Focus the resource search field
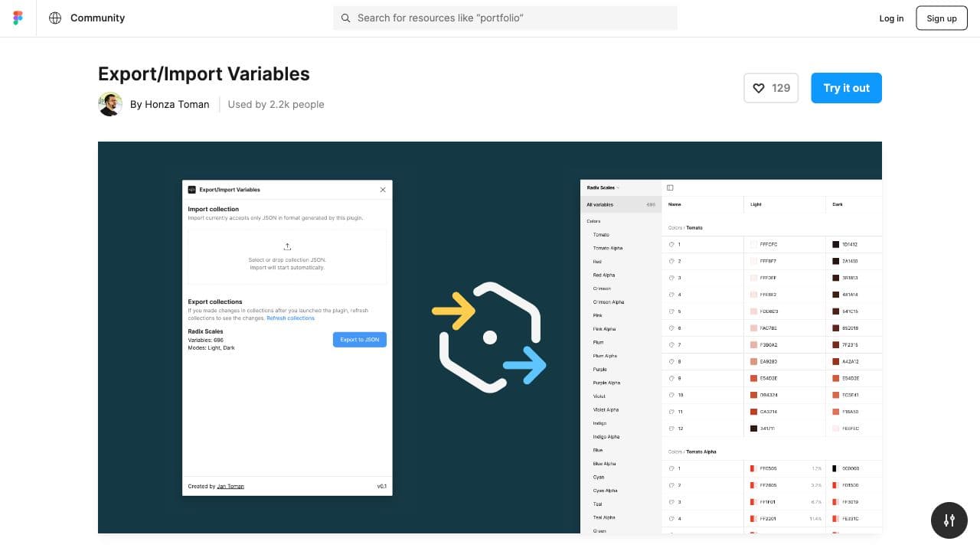Screen dimensions: 980x551 point(505,18)
